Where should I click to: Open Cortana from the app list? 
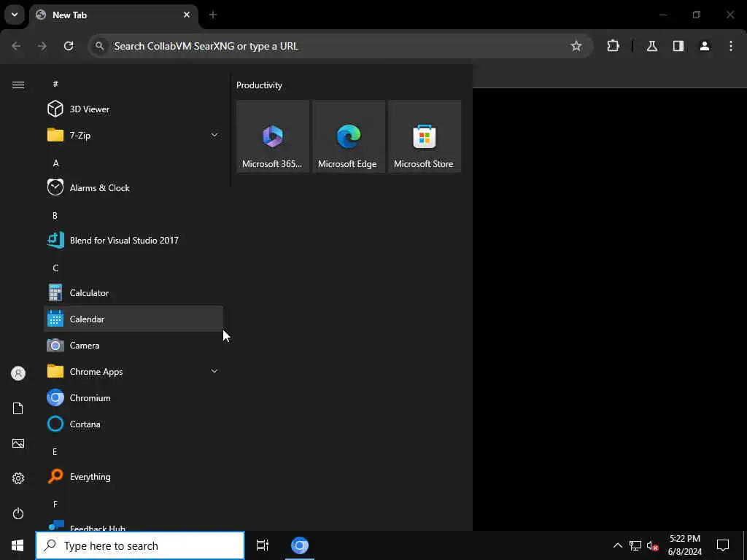click(x=133, y=424)
